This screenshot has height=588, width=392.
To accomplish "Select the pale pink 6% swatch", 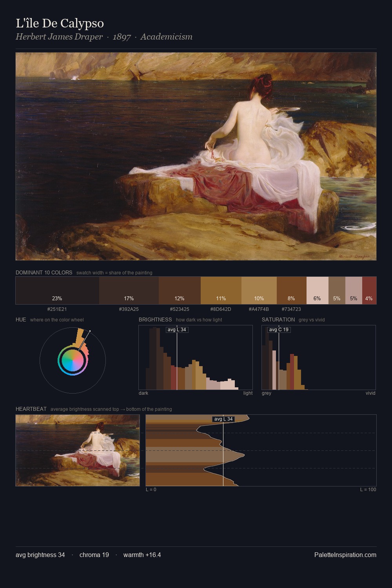I will (x=317, y=290).
